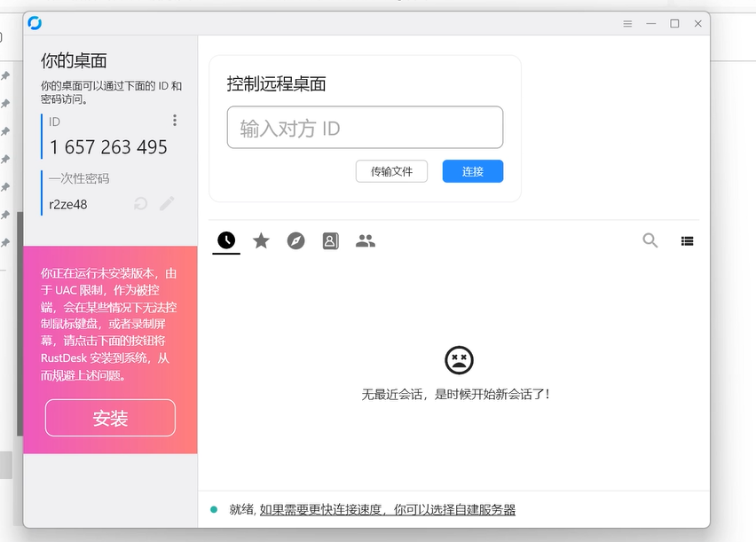The image size is (756, 542).
Task: Click the search magnifier icon
Action: point(650,240)
